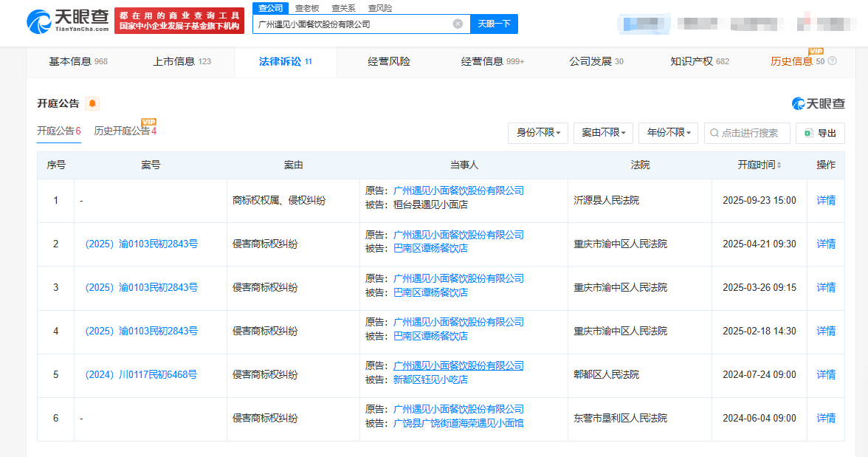The width and height of the screenshot is (868, 457).
Task: Click 桓台县遇见小面店 defendant text
Action: pyautogui.click(x=431, y=205)
